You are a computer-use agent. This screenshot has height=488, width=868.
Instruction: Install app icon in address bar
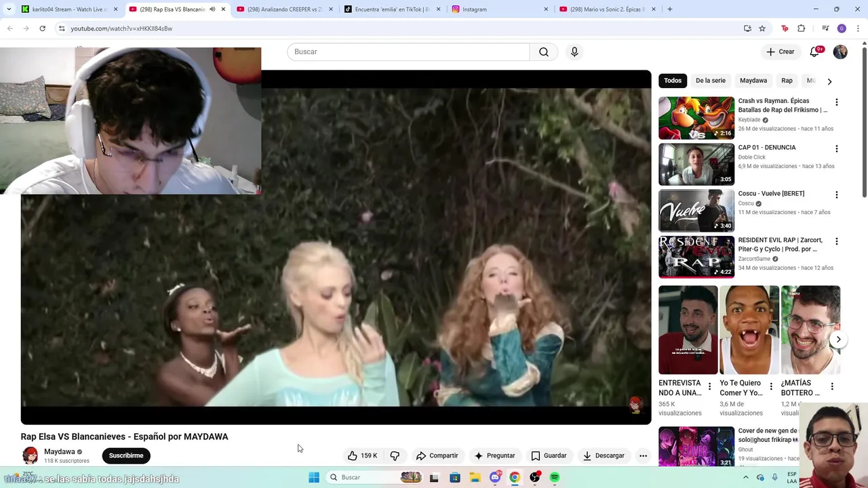(x=747, y=28)
